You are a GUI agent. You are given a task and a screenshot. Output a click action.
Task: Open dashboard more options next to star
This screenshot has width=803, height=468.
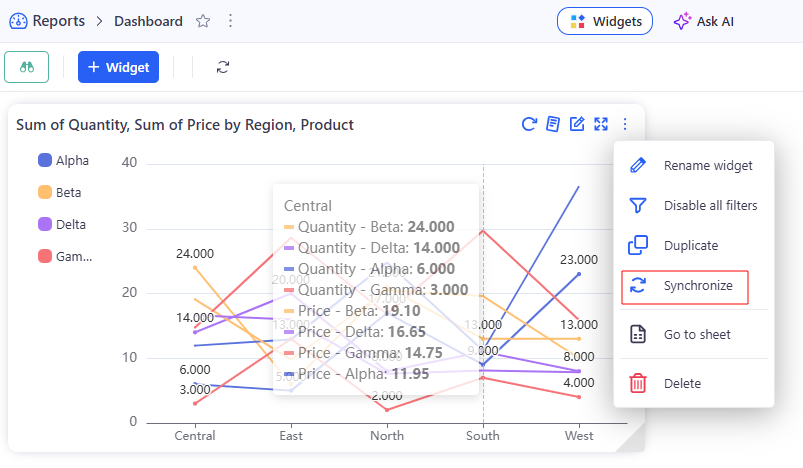231,21
